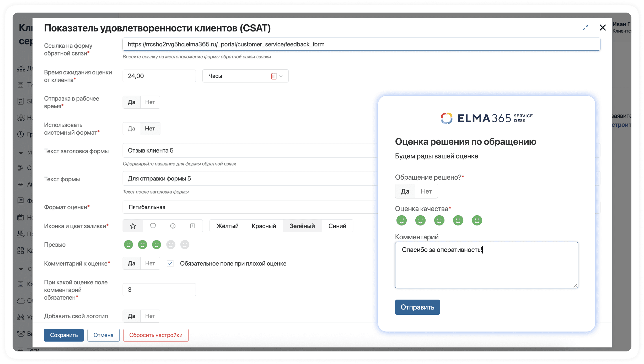
Task: Click the fourth gray smiley in preview
Action: [x=171, y=245]
